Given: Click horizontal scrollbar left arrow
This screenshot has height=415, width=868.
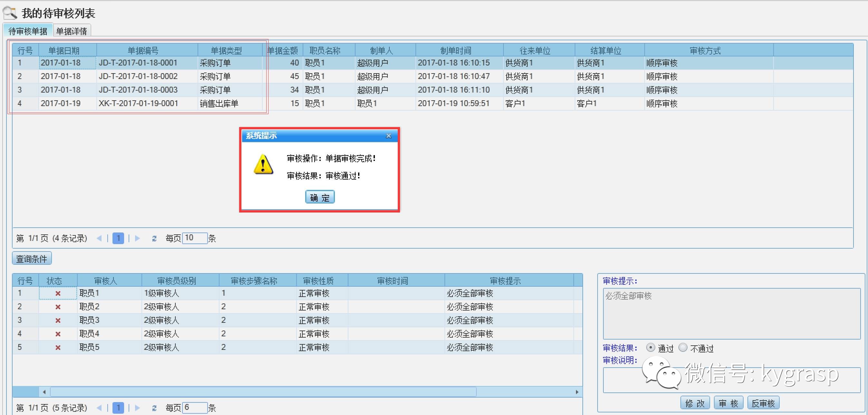Looking at the screenshot, I should pyautogui.click(x=44, y=392).
